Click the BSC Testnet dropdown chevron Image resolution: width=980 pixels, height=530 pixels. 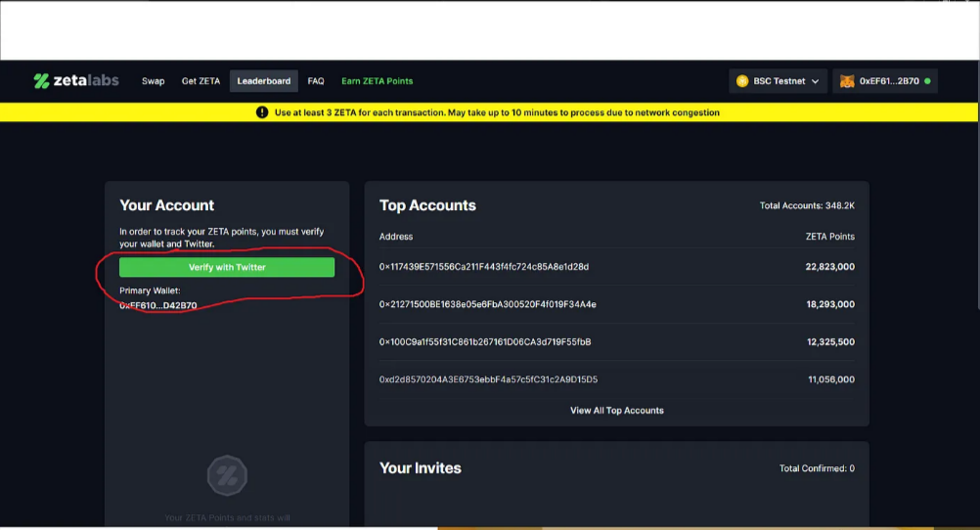point(815,81)
